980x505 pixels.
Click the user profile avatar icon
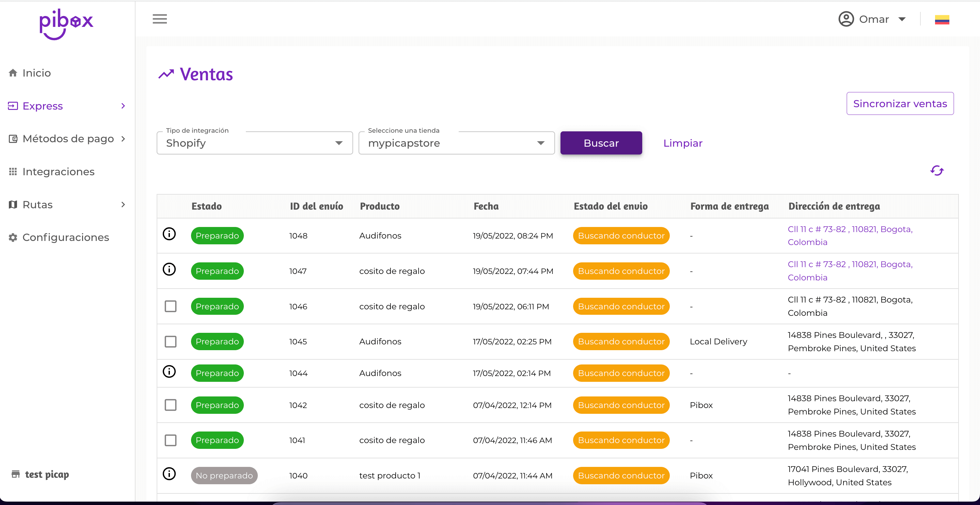click(x=846, y=19)
